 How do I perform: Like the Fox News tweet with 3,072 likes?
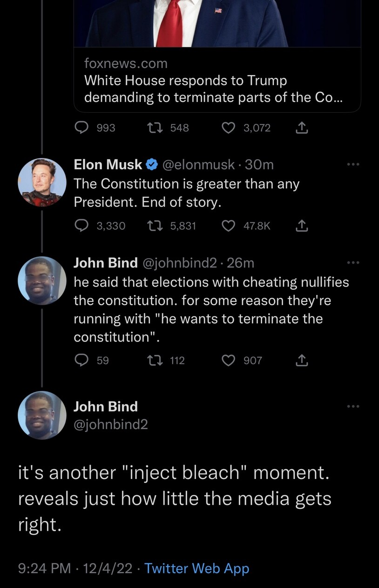(228, 128)
